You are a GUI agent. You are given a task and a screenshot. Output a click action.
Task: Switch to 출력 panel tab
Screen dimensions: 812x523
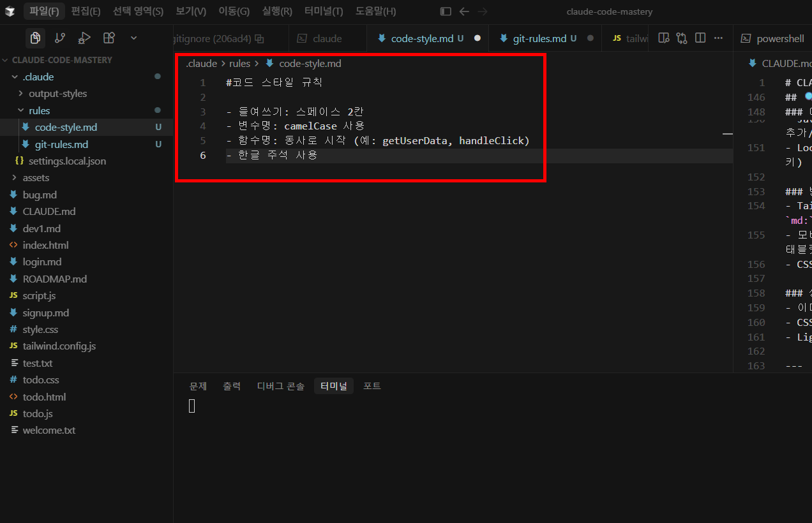point(232,386)
